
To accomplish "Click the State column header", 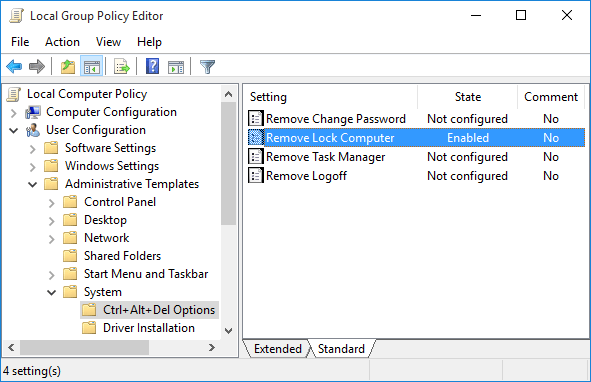I will (467, 97).
